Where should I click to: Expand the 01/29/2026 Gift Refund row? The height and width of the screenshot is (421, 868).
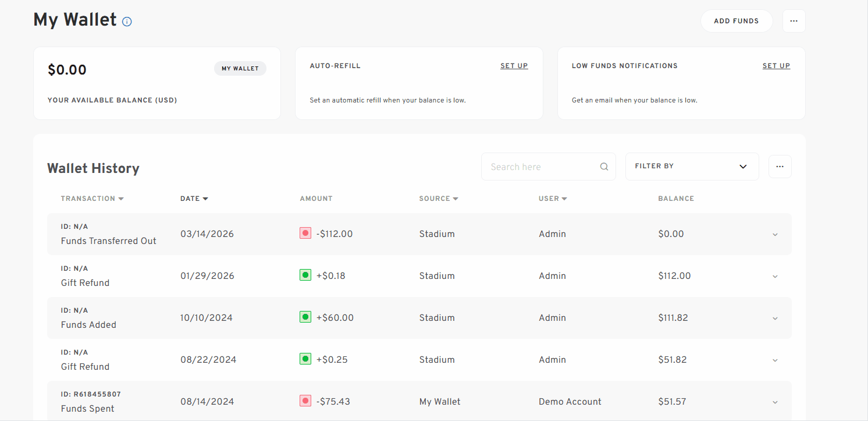click(x=775, y=277)
